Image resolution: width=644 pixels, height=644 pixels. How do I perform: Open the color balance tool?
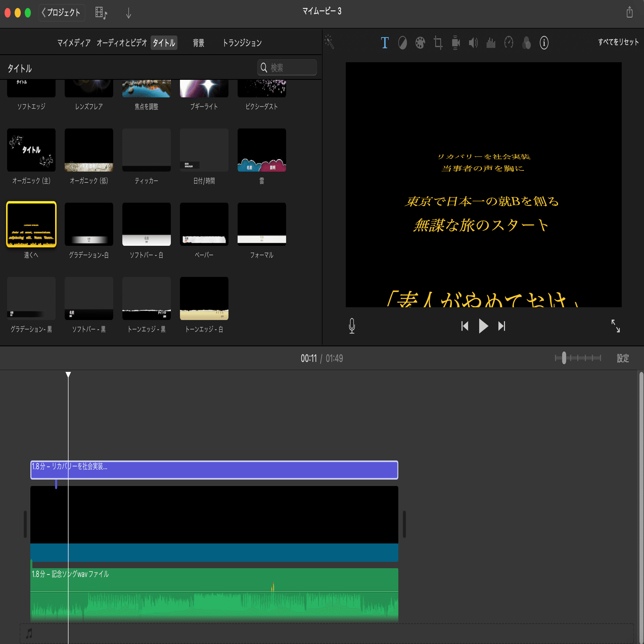pyautogui.click(x=403, y=43)
